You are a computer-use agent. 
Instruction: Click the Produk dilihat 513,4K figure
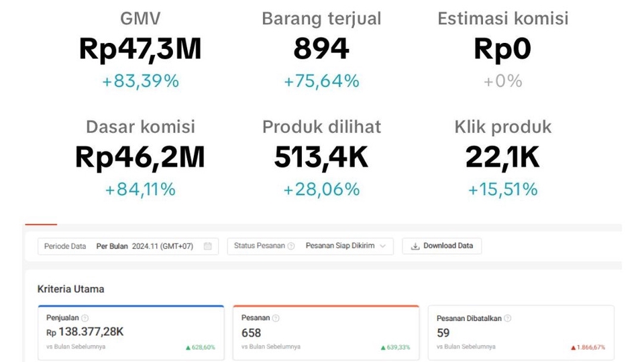[321, 157]
